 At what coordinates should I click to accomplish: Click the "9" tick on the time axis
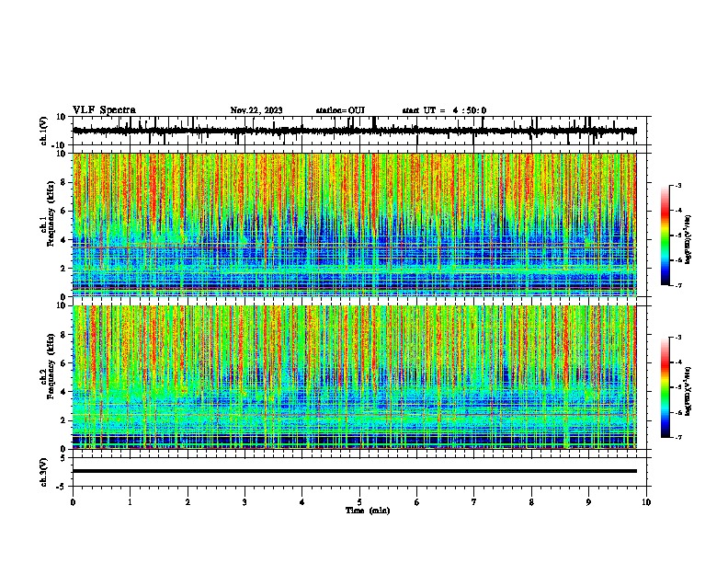588,502
